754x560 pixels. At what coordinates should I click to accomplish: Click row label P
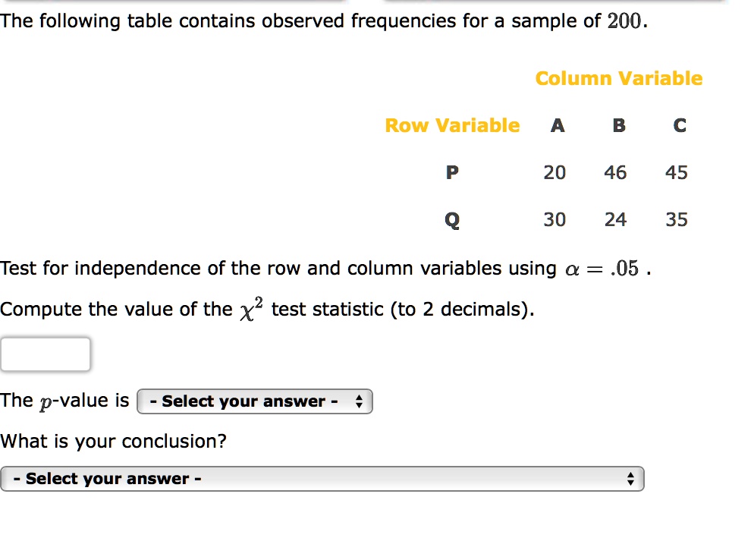(x=452, y=172)
